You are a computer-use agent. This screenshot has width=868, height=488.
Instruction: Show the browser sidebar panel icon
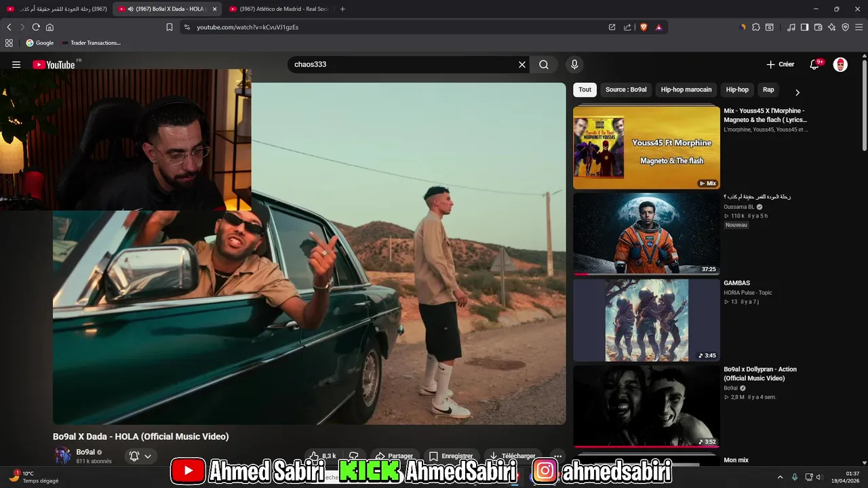804,27
